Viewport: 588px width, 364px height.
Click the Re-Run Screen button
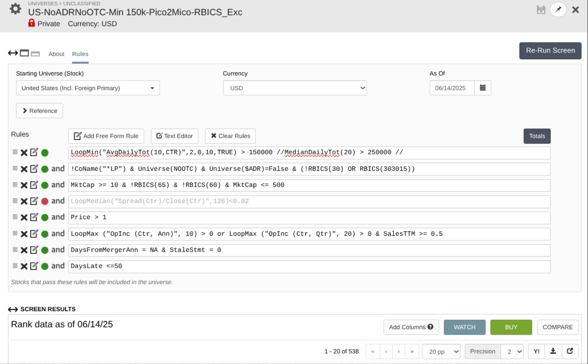pos(550,51)
